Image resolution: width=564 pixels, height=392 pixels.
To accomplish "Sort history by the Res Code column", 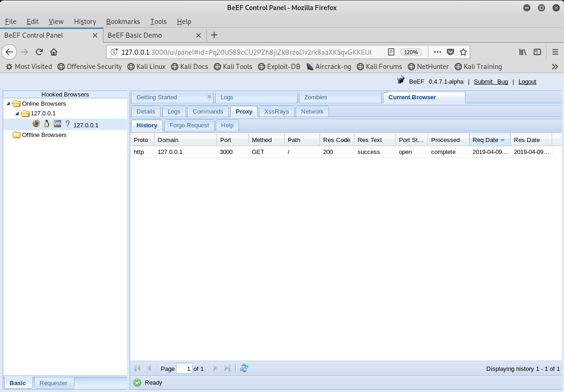I will (x=337, y=140).
